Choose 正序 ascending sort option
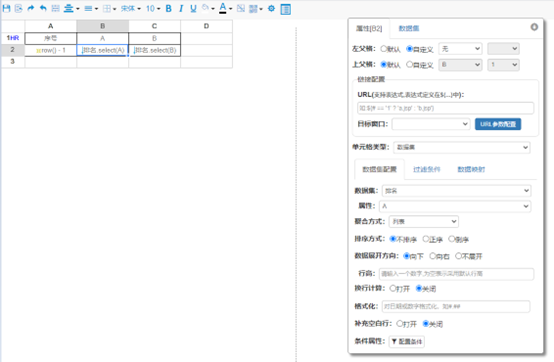 pos(426,239)
